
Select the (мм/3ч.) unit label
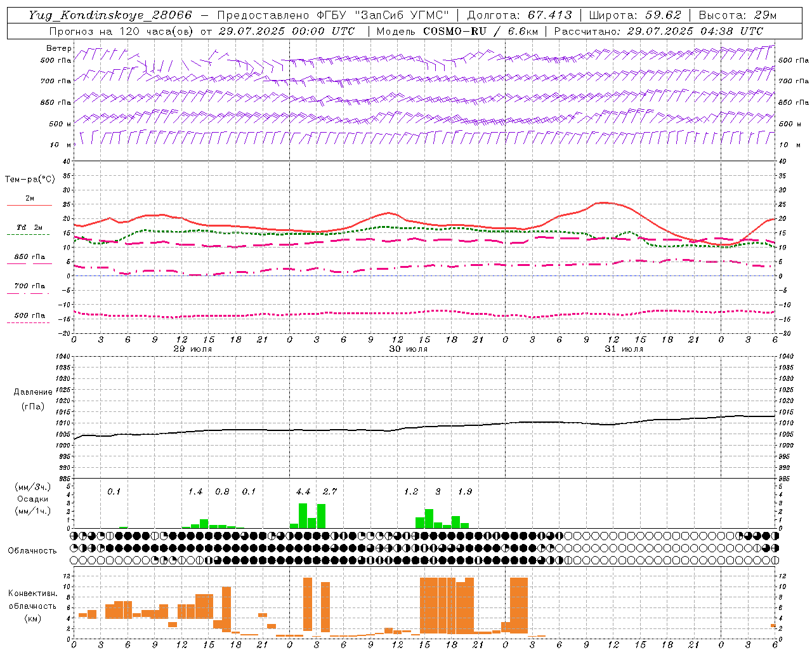33,487
